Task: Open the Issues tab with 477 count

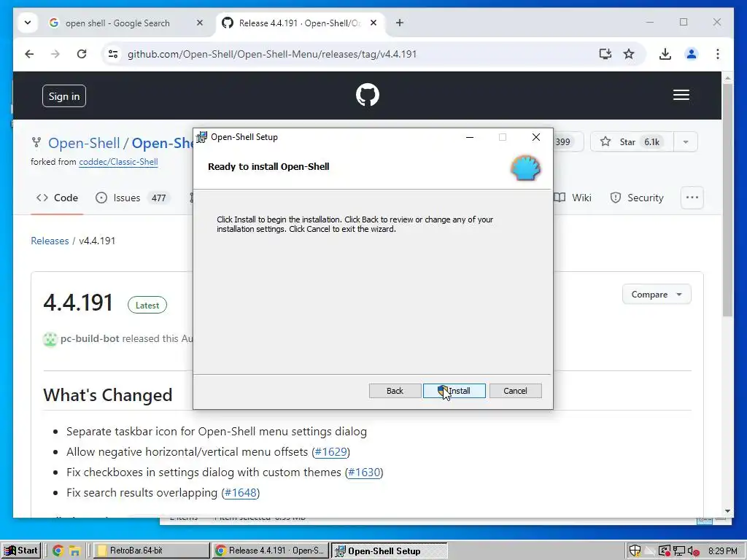Action: pos(132,198)
